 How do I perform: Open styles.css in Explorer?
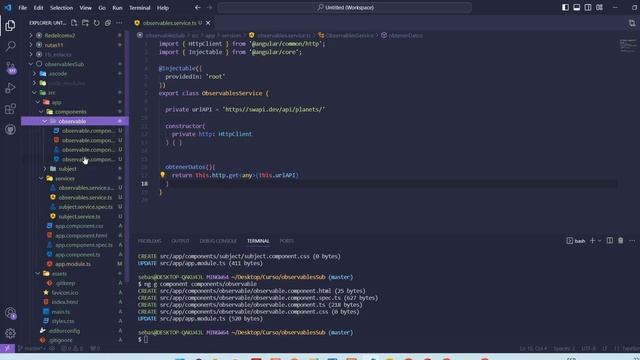point(63,321)
